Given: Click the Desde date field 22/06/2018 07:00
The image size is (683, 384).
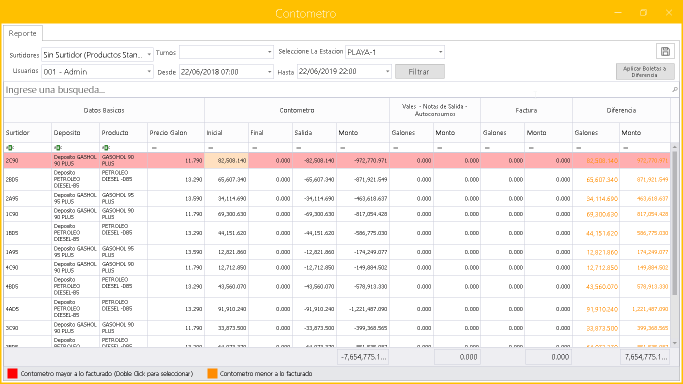Looking at the screenshot, I should (x=223, y=72).
